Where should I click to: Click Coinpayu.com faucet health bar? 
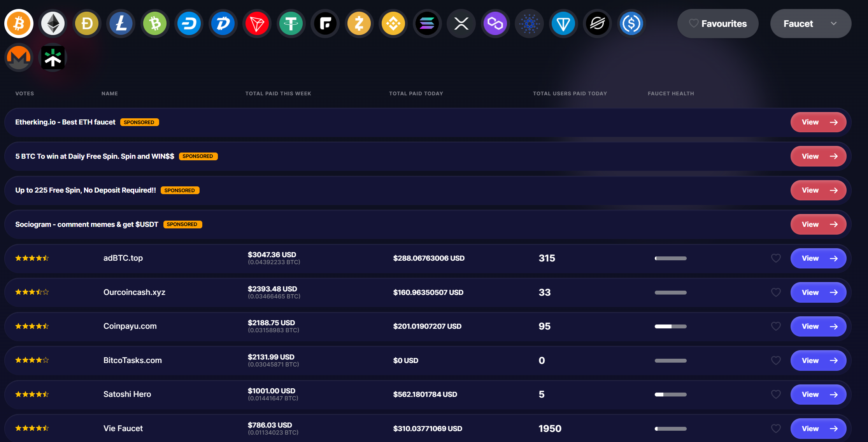point(670,326)
